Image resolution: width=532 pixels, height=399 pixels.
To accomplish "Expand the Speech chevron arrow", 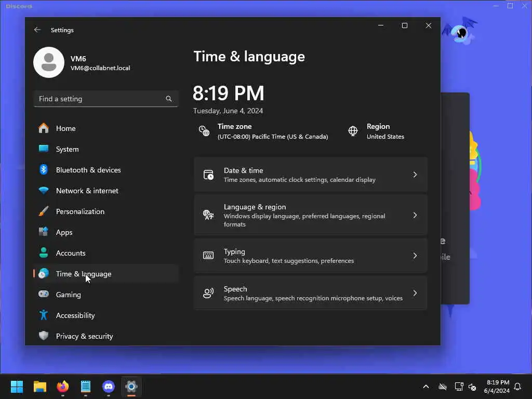I will [x=415, y=293].
